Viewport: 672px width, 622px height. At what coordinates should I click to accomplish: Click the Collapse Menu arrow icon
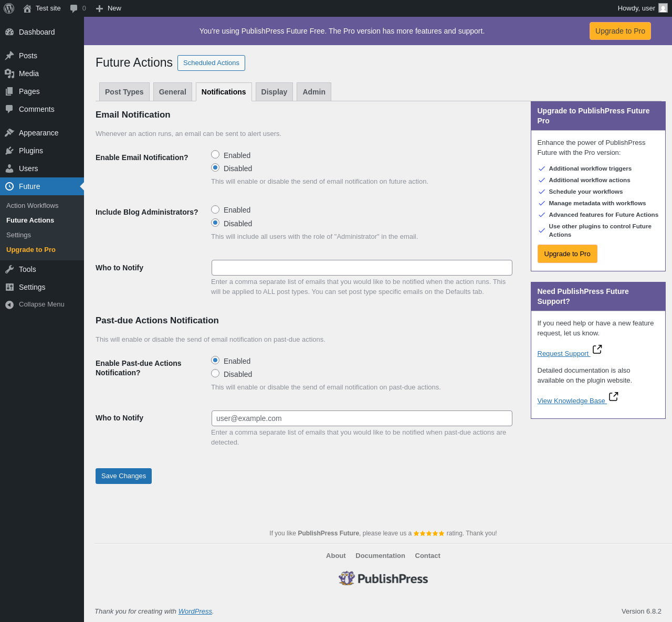[9, 304]
